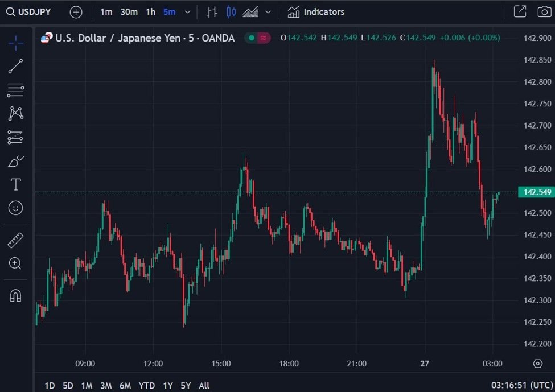This screenshot has height=392, width=555.
Task: Add a compare symbol with plus icon
Action: [x=76, y=12]
